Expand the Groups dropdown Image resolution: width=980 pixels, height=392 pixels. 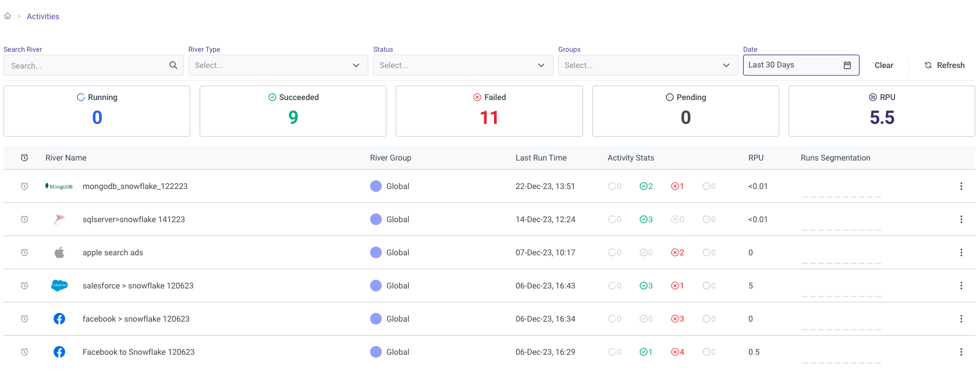click(647, 65)
